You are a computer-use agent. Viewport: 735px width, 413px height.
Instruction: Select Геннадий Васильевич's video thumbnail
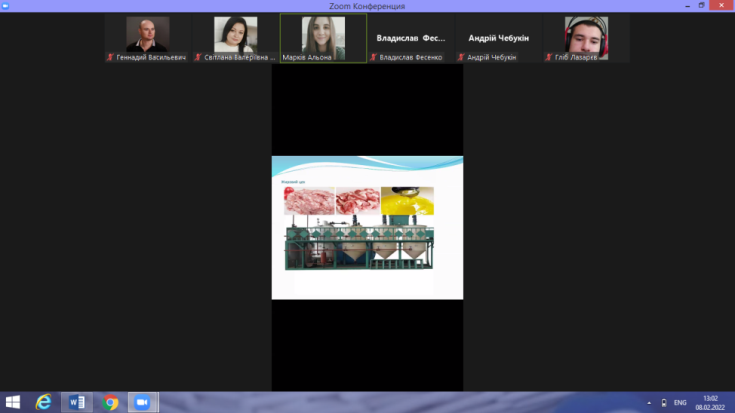pyautogui.click(x=148, y=38)
